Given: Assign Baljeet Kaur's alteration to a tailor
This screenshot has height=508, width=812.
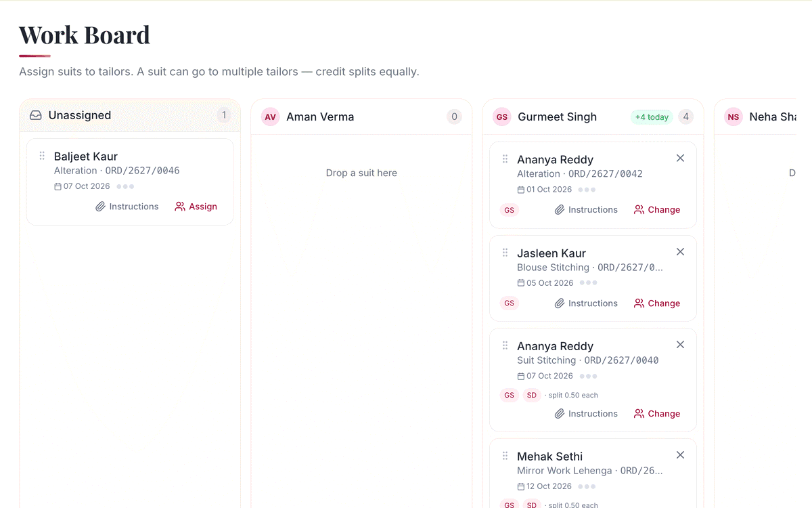Looking at the screenshot, I should pyautogui.click(x=196, y=207).
